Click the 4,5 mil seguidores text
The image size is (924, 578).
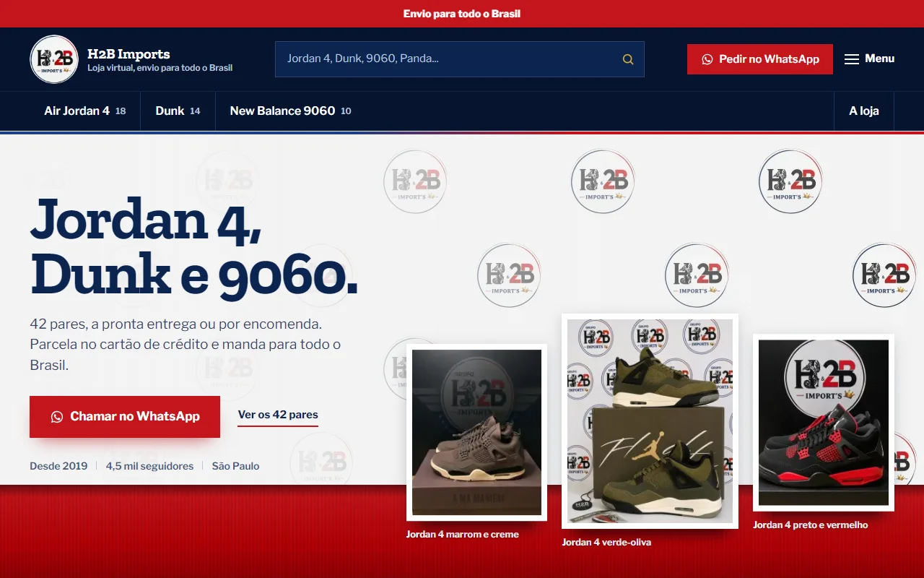tap(149, 466)
